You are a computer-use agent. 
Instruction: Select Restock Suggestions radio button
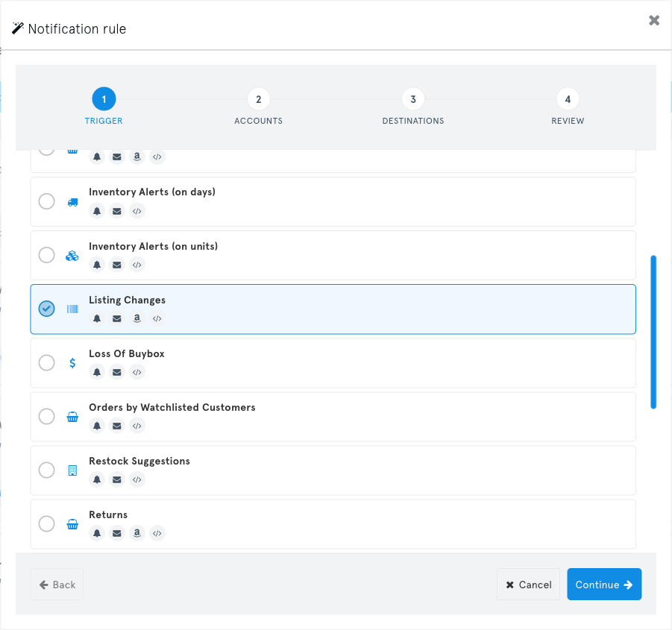(x=47, y=470)
